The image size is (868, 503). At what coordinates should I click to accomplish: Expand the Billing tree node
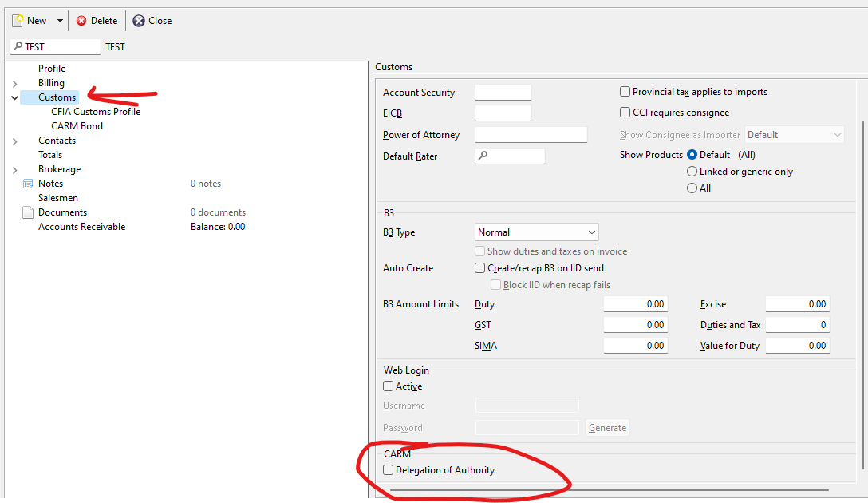point(14,82)
